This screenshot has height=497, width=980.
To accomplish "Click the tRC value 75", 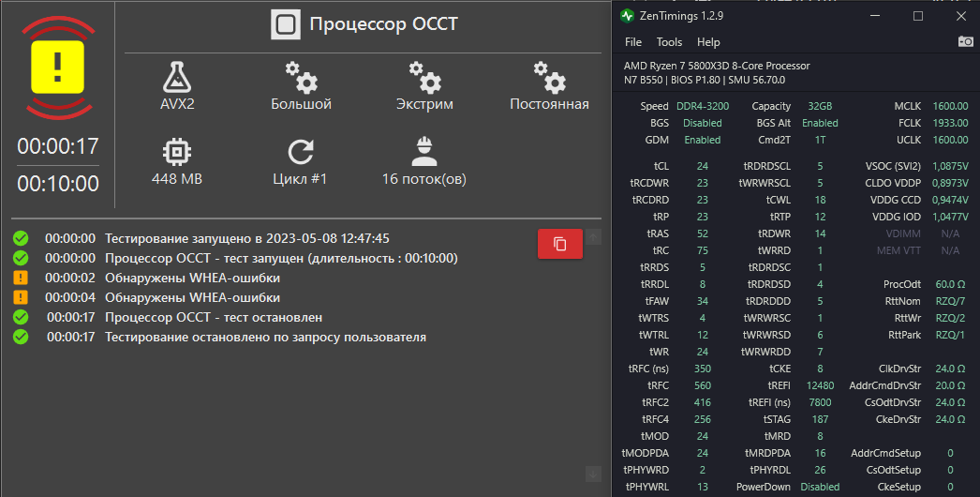I will coord(703,250).
